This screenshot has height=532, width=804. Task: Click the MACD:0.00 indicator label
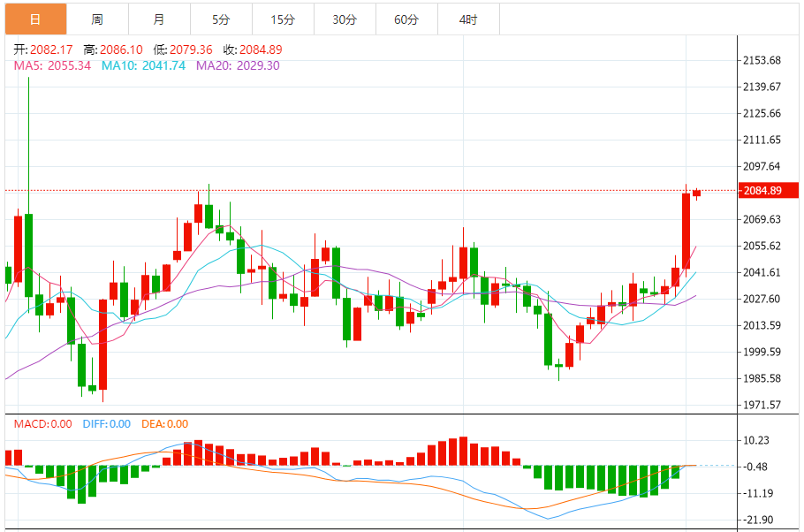click(43, 424)
